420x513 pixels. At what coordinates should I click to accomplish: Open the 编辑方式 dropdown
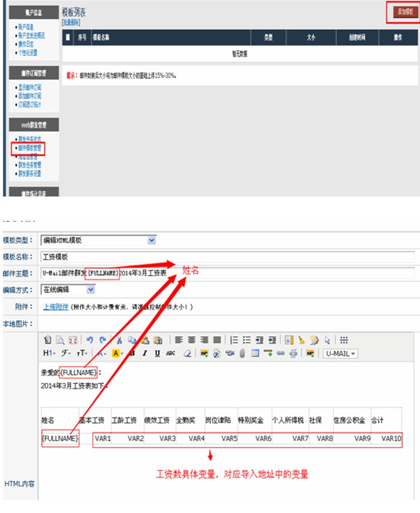pos(90,290)
